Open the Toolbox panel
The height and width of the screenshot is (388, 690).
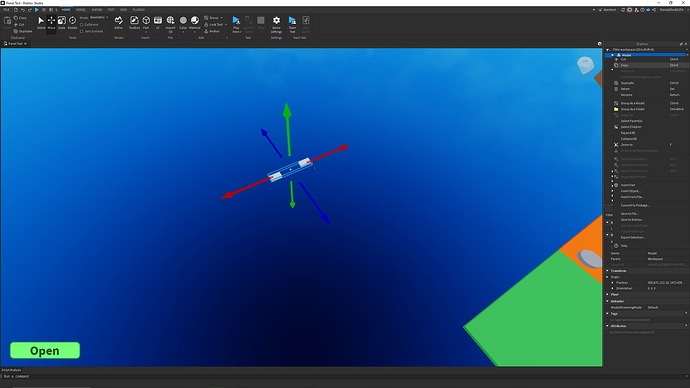tap(134, 22)
